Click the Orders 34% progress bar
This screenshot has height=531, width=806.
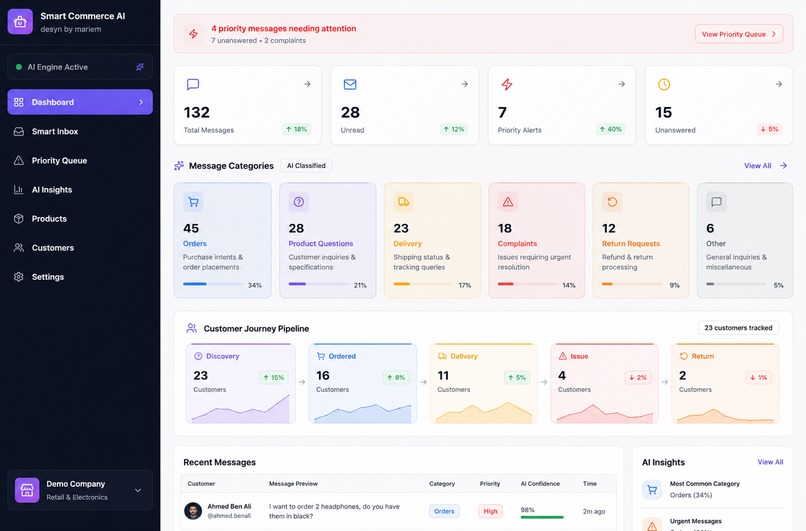pos(213,284)
